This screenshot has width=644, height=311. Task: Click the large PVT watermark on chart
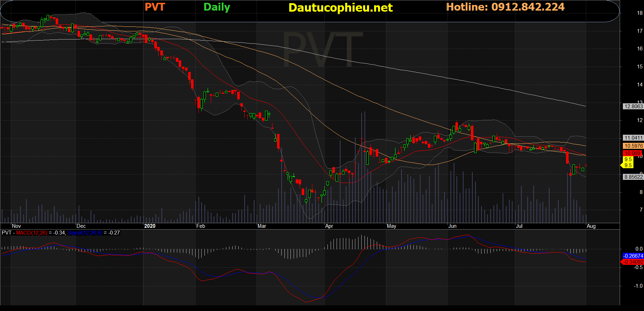pyautogui.click(x=322, y=50)
